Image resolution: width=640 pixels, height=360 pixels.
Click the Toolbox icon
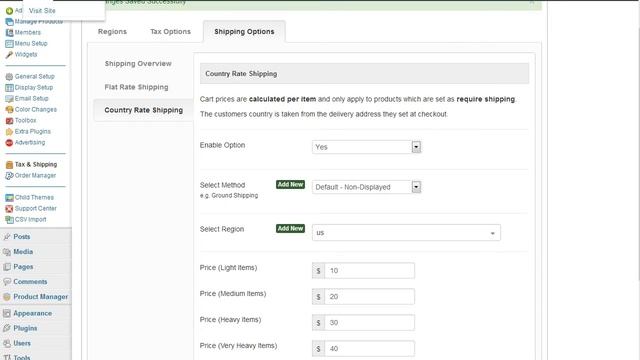coord(9,121)
